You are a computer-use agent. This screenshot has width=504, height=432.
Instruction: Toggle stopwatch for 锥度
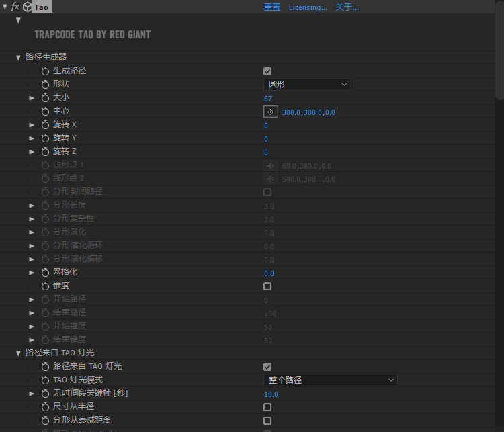point(45,286)
